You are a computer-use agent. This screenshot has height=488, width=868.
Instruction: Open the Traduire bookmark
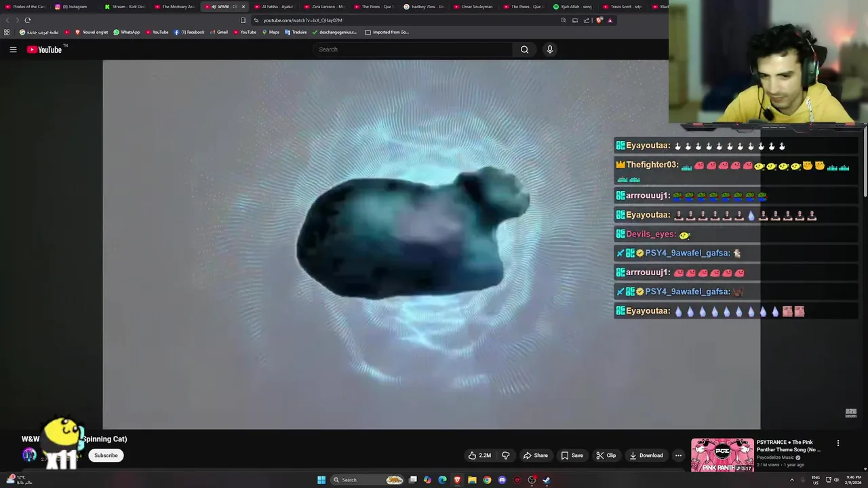[x=296, y=32]
